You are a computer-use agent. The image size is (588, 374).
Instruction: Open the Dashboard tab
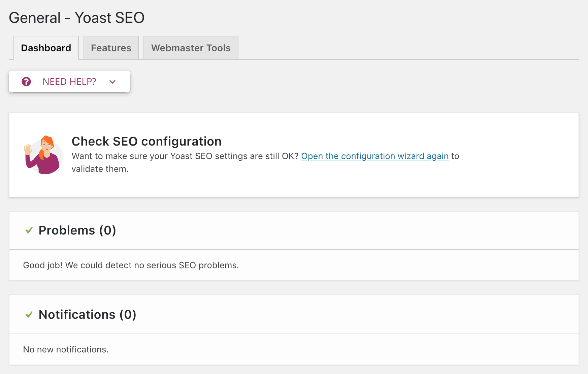(x=46, y=48)
